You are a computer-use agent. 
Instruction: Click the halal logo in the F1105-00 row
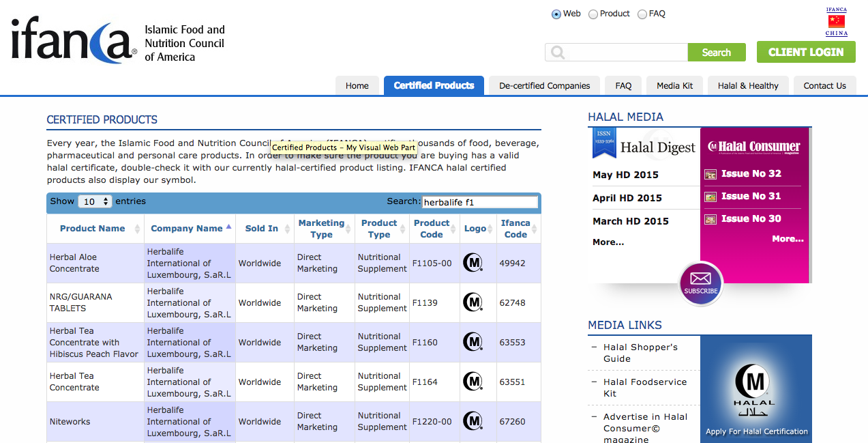point(473,263)
